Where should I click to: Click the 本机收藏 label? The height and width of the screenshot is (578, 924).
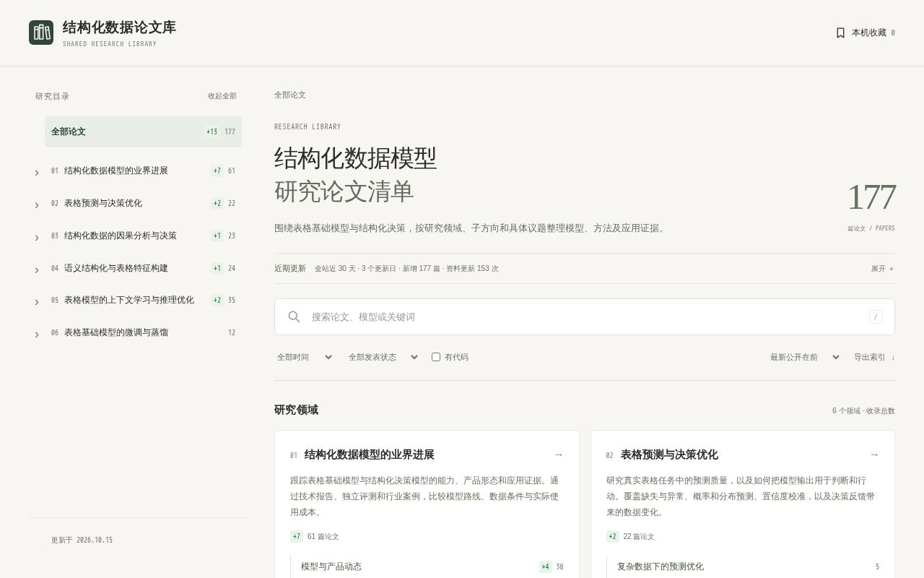868,33
